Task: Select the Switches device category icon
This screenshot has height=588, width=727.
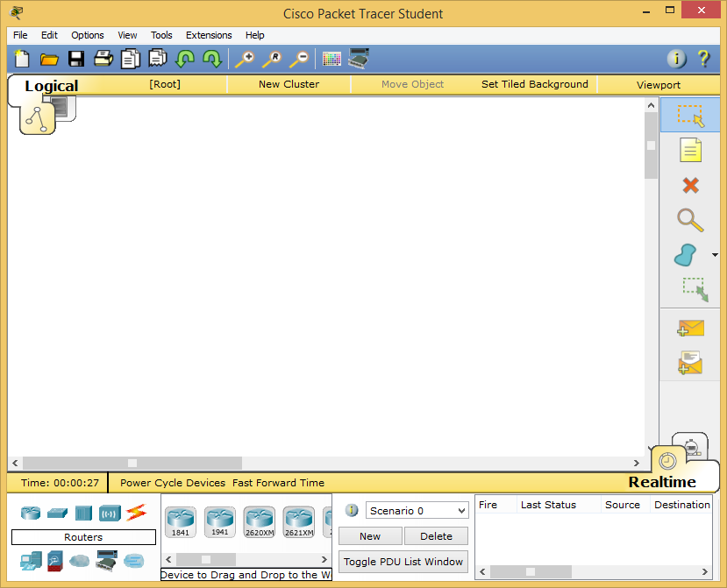Action: [x=57, y=513]
